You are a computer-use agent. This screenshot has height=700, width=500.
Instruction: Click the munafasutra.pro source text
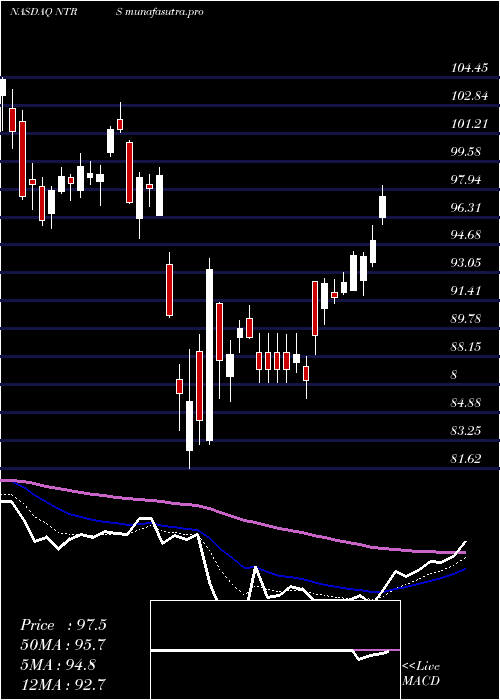coord(165,12)
